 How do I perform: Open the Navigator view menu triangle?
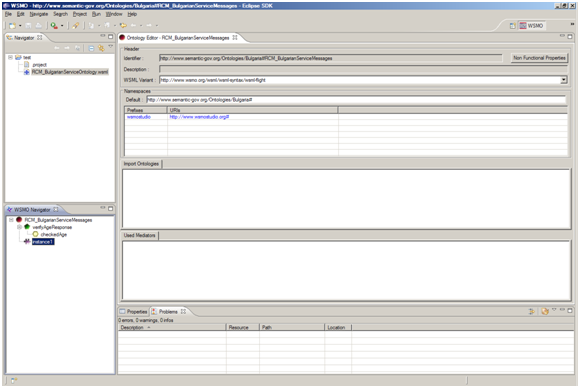point(110,47)
